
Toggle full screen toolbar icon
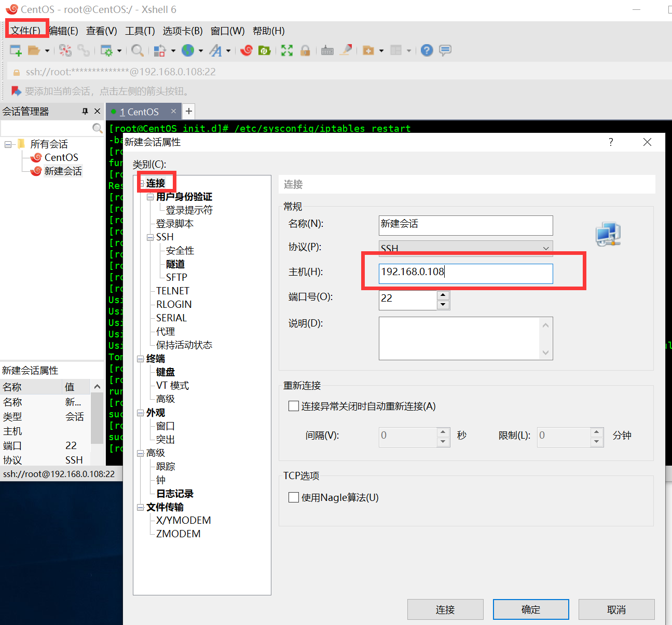click(287, 50)
